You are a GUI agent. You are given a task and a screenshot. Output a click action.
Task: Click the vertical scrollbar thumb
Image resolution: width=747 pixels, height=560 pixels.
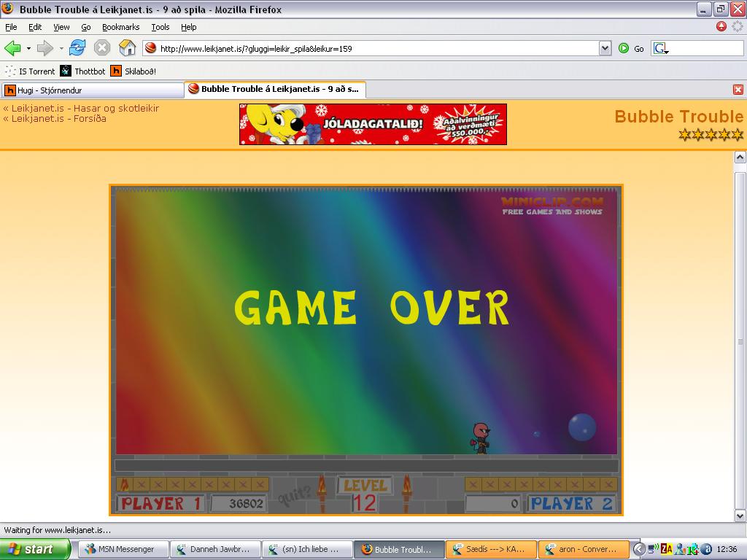(740, 340)
